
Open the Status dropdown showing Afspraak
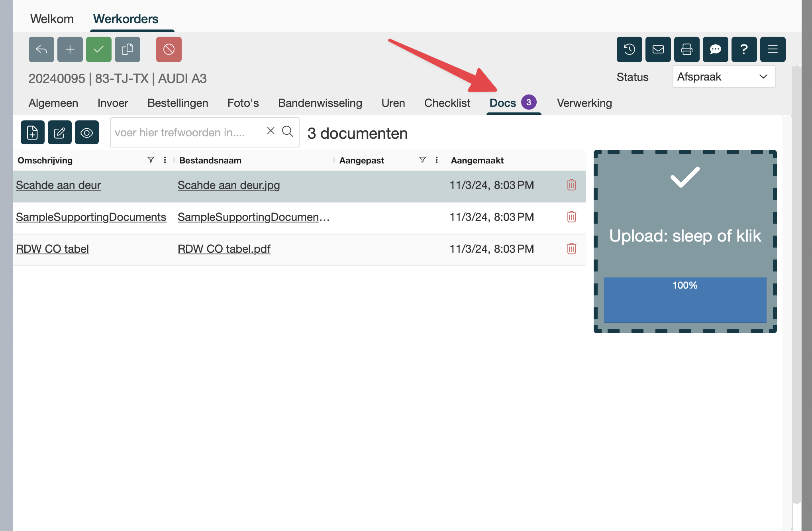[x=724, y=77]
